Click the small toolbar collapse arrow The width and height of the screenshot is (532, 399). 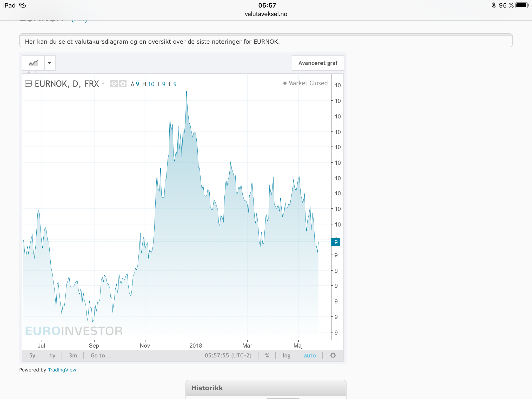click(x=29, y=72)
